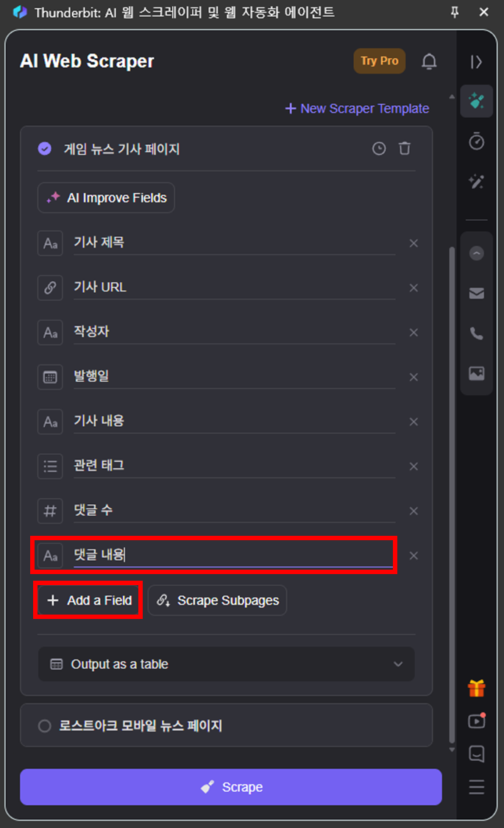Open the hamburger menu in the sidebar
This screenshot has height=828, width=504.
pyautogui.click(x=477, y=787)
